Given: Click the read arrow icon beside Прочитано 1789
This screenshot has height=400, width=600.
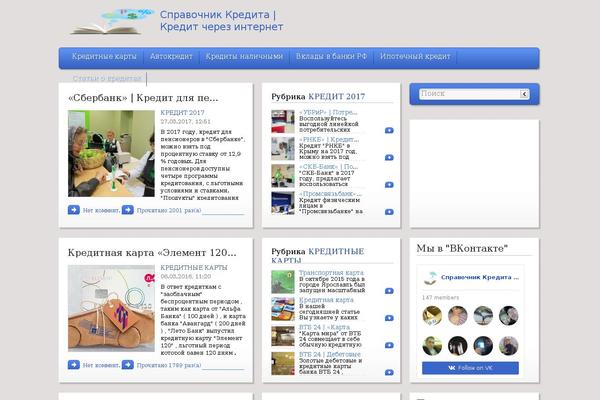Looking at the screenshot, I should pos(128,365).
